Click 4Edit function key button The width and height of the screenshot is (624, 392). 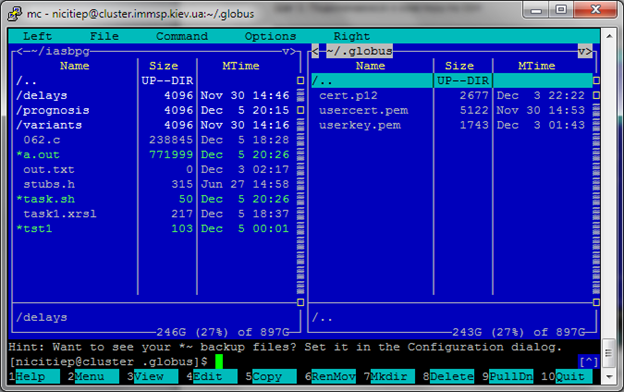(212, 376)
